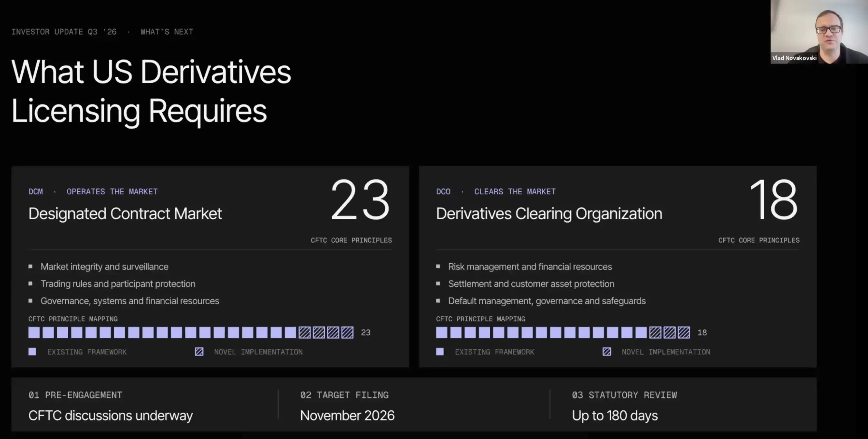868x439 pixels.
Task: Click '03 STATUTORY REVIEW' step label
Action: coord(624,395)
